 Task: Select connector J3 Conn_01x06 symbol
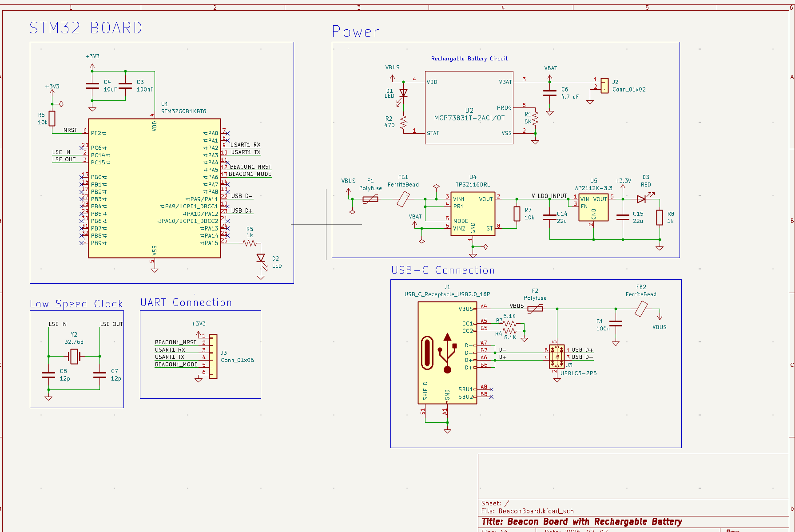[214, 355]
